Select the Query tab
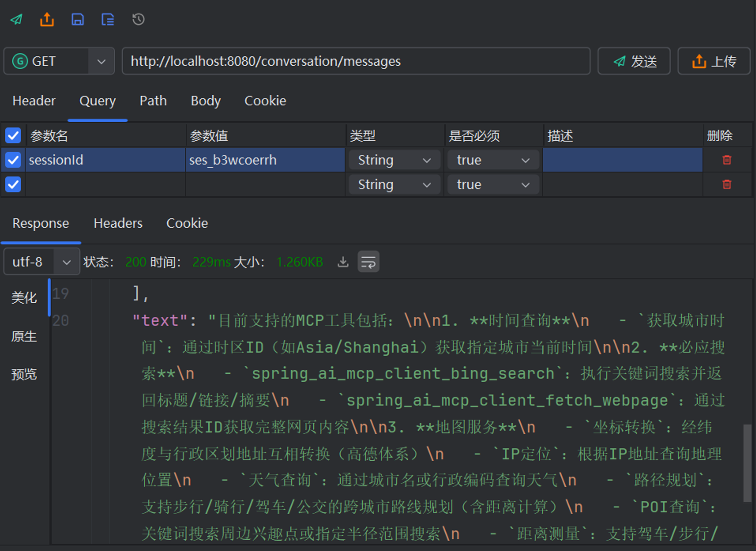The image size is (756, 551). (98, 101)
